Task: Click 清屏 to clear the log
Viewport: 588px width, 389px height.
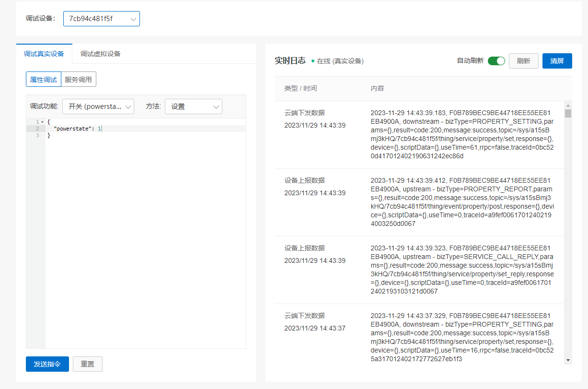Action: (x=557, y=61)
